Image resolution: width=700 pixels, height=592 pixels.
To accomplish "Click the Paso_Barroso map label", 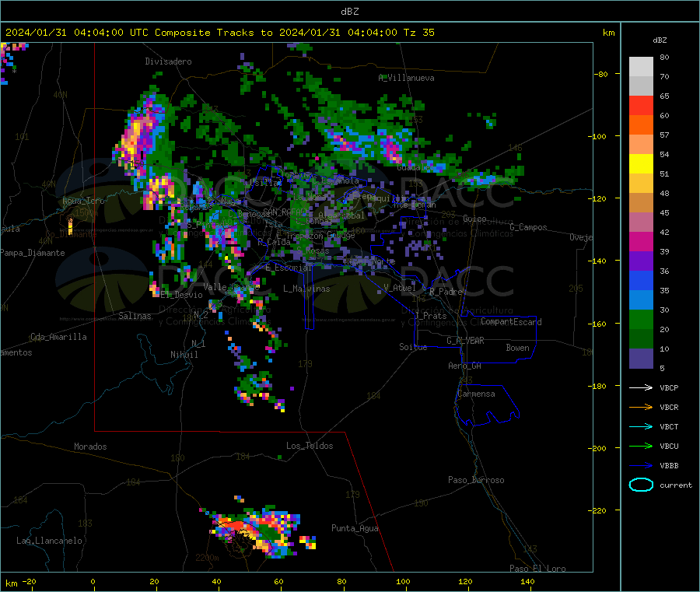I will tap(476, 480).
